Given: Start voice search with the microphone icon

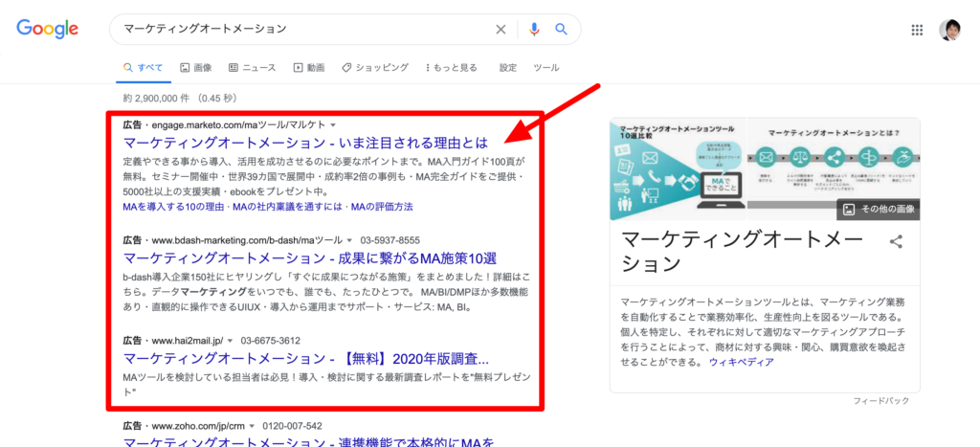Looking at the screenshot, I should pos(534,30).
